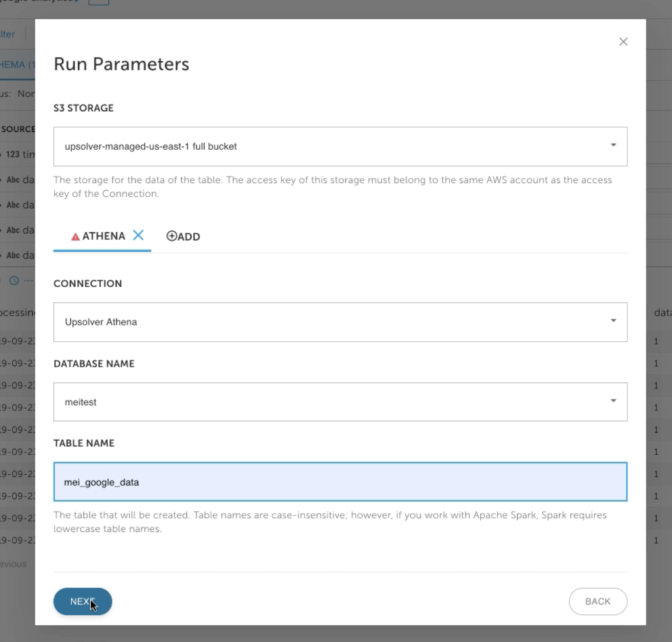672x642 pixels.
Task: Click the CONNECTION label
Action: 88,283
